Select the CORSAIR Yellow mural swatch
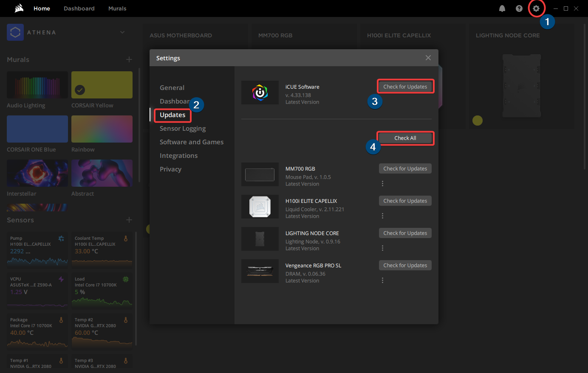 coord(102,85)
